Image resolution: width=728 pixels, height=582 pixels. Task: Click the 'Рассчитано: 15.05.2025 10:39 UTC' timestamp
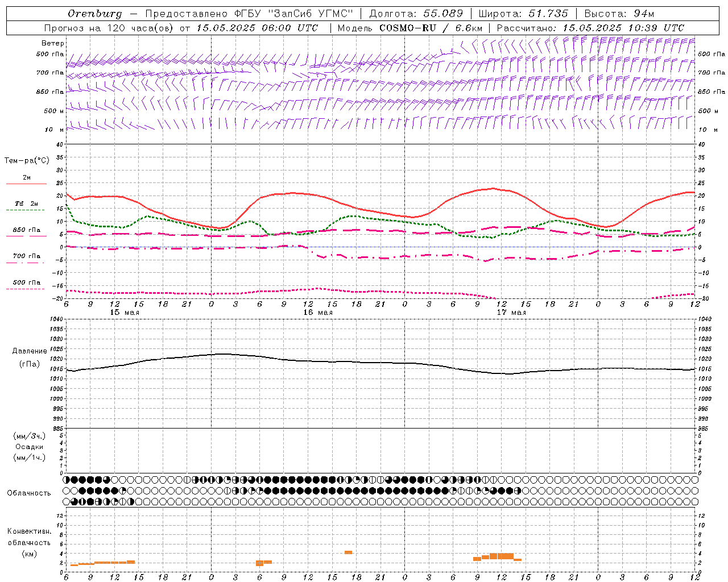pyautogui.click(x=590, y=28)
